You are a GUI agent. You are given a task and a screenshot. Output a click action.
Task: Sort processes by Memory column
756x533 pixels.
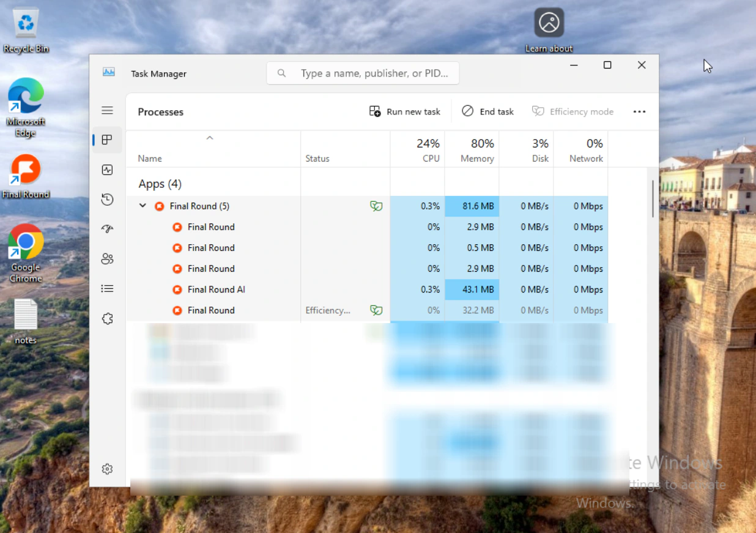(472, 149)
